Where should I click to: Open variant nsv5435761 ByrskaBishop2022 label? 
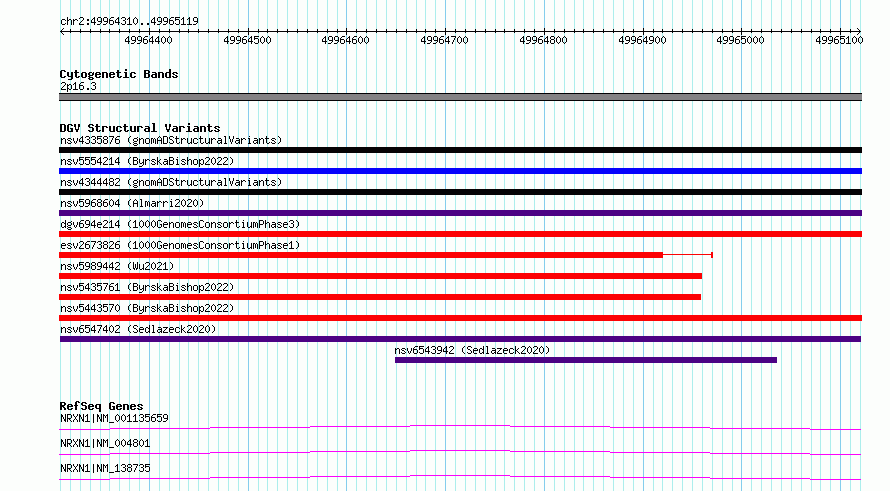147,287
